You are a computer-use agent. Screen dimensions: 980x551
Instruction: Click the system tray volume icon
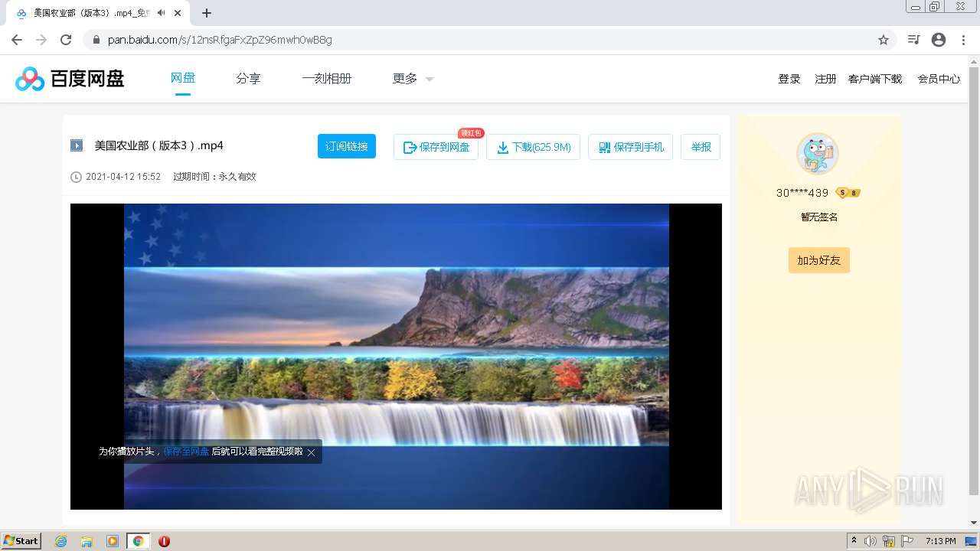(871, 541)
